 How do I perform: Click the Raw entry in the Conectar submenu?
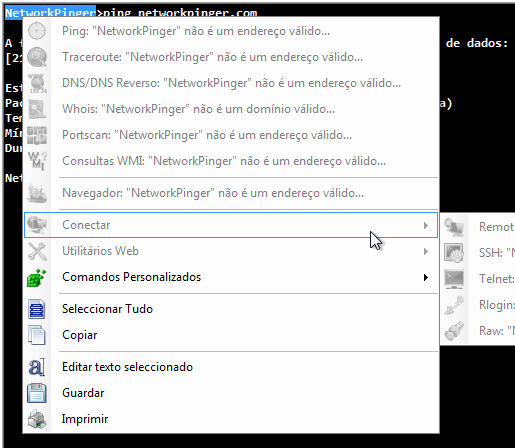click(478, 331)
